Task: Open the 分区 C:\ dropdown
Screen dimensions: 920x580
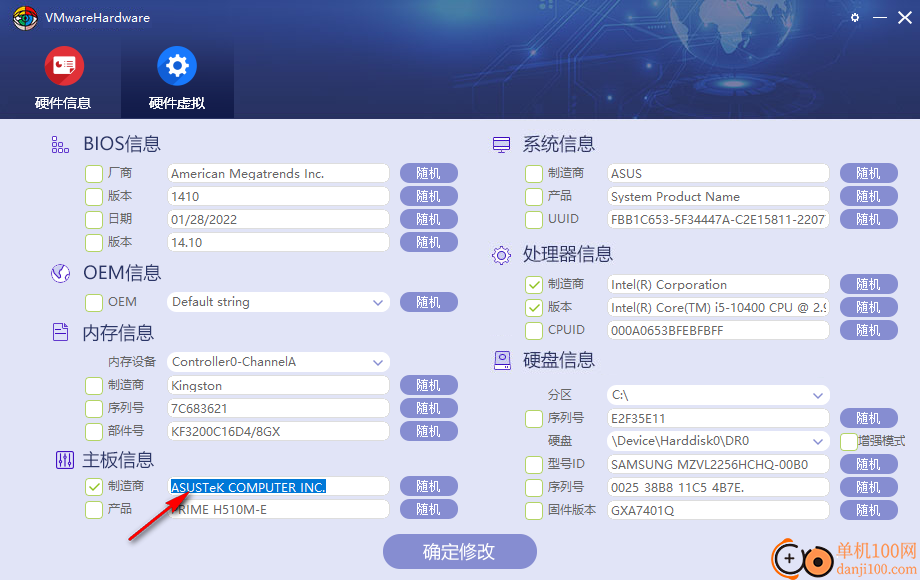Action: (718, 395)
